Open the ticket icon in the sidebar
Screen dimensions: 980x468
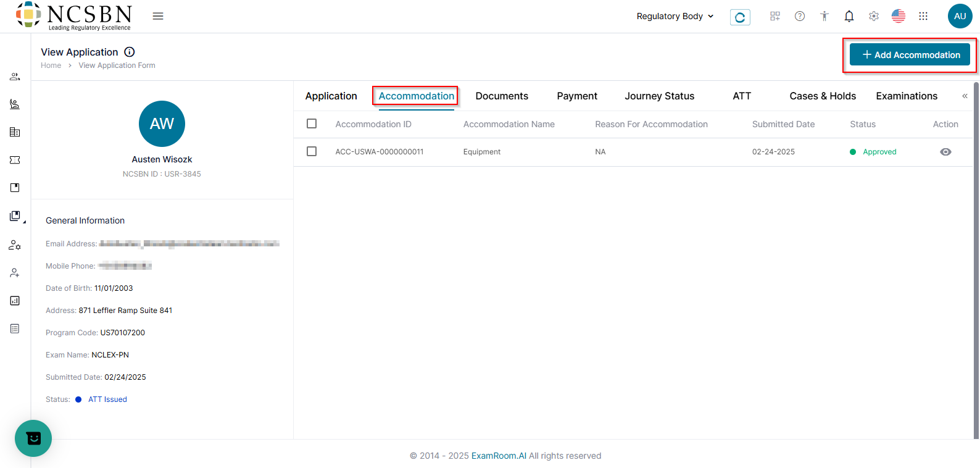point(15,160)
